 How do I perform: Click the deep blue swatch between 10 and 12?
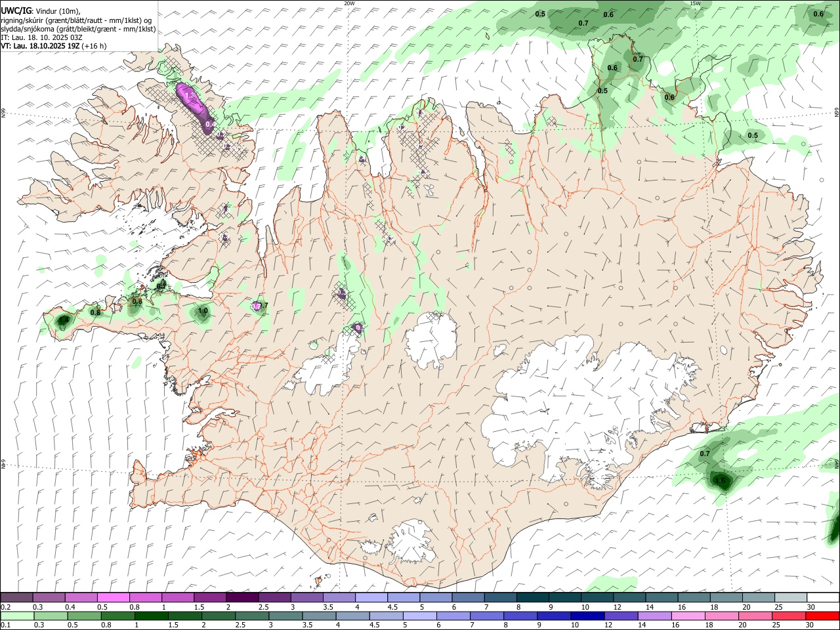[586, 616]
